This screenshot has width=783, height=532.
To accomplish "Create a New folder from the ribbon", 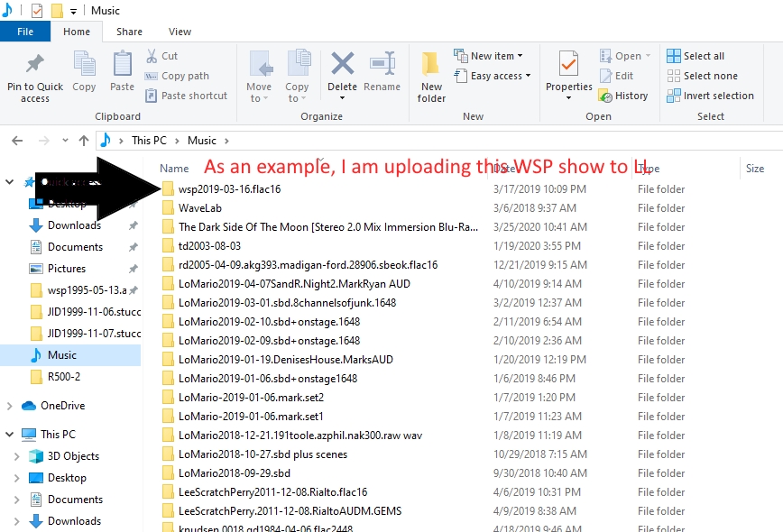I will click(431, 76).
